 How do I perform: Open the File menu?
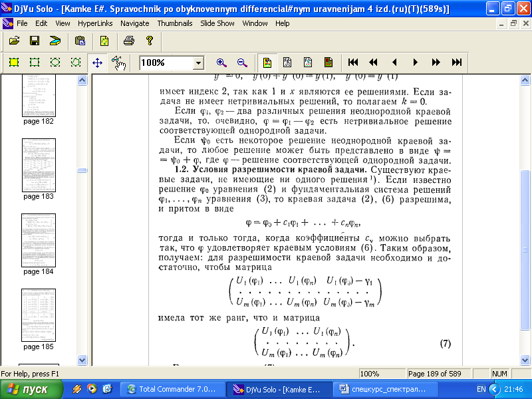click(x=22, y=23)
